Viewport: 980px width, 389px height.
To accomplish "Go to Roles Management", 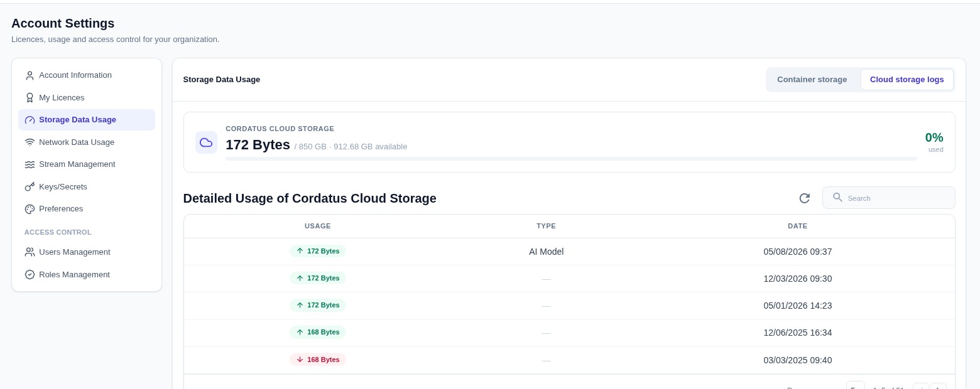I will click(87, 275).
